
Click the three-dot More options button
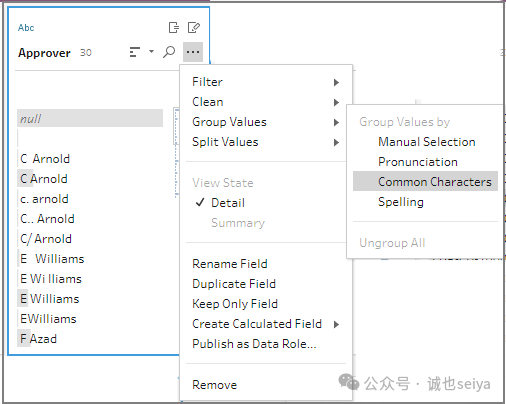pyautogui.click(x=193, y=52)
